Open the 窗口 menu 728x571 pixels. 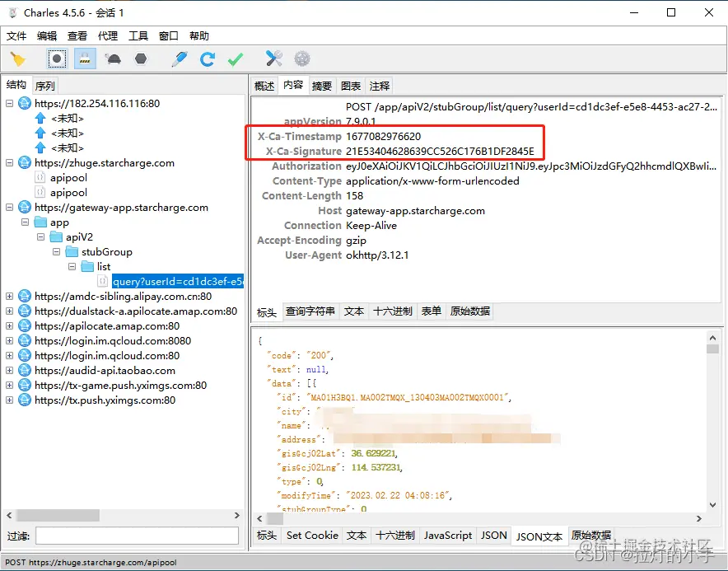pos(169,35)
